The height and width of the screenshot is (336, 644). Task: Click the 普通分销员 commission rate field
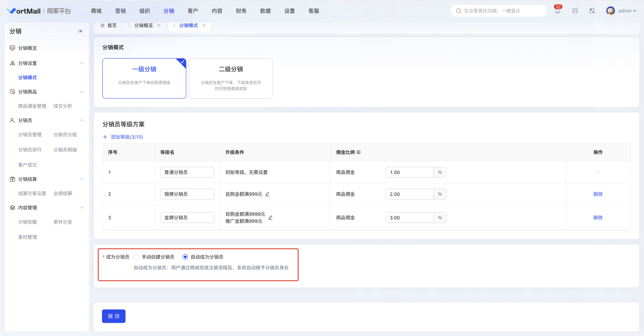409,172
